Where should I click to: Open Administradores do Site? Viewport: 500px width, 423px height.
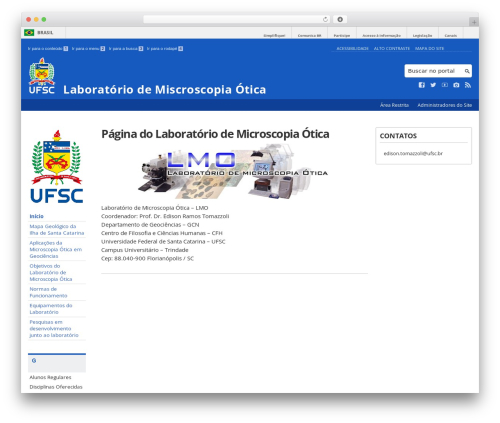(445, 105)
